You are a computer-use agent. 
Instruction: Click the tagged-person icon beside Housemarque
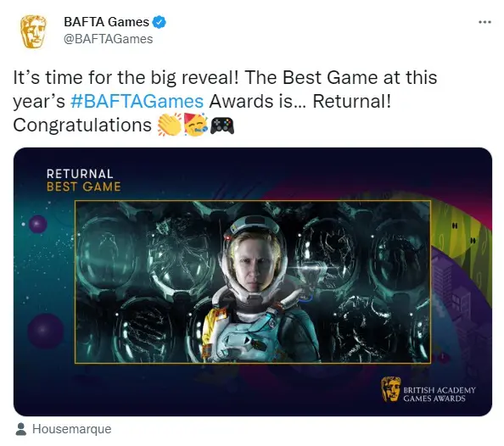pos(21,429)
